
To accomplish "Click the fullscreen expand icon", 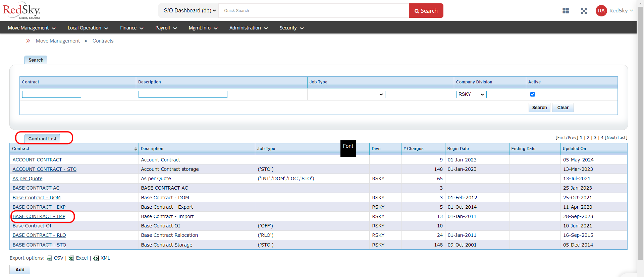I will (x=584, y=11).
